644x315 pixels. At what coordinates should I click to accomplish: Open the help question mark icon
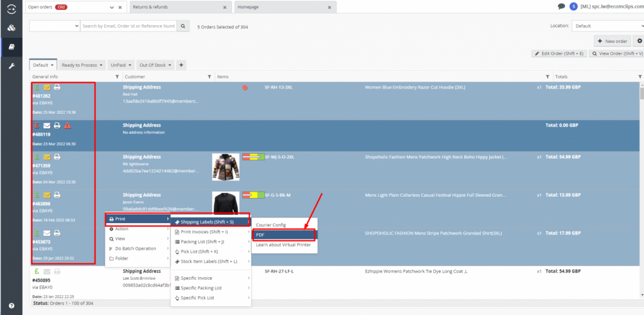(x=11, y=306)
